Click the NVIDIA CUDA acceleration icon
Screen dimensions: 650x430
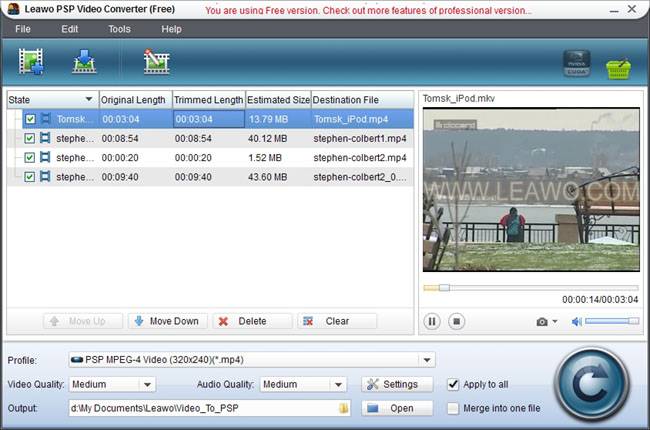pos(577,63)
